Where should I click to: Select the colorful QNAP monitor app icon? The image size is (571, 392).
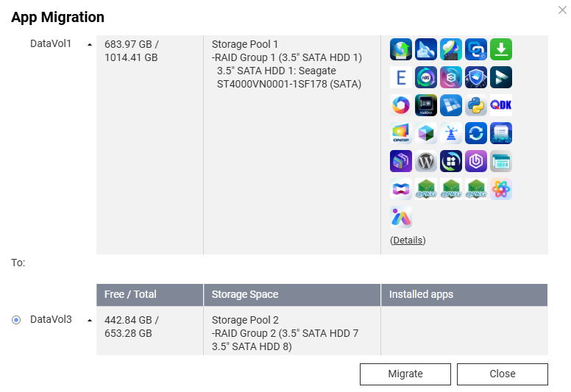400,133
